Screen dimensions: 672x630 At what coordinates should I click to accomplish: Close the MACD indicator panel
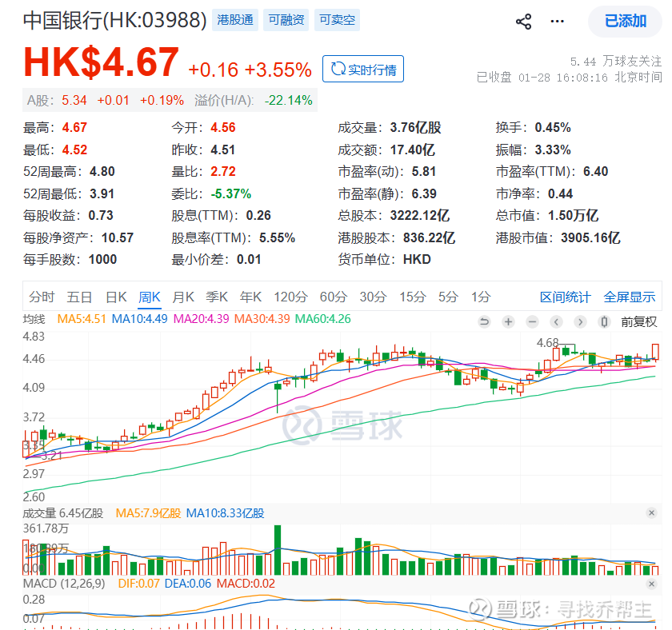[651, 584]
